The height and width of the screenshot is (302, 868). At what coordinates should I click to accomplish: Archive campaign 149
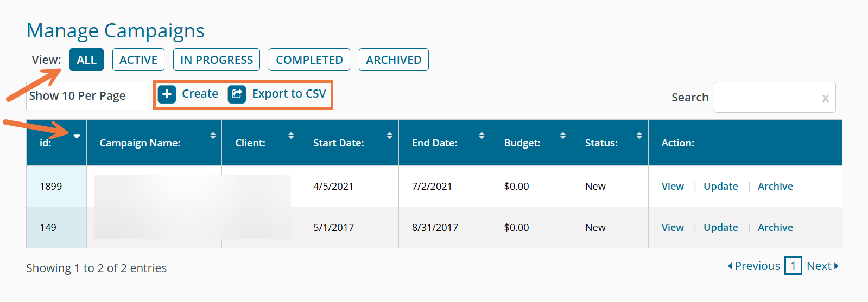pyautogui.click(x=775, y=227)
